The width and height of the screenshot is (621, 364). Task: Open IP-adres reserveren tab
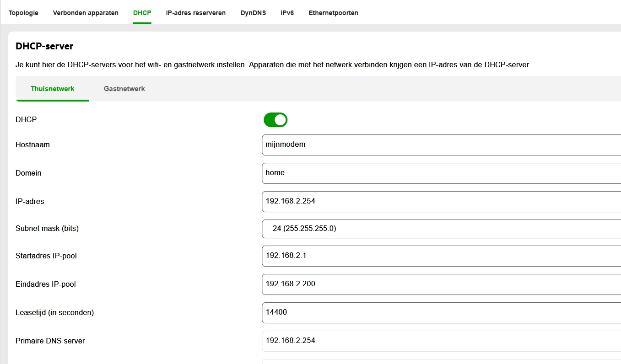pos(196,13)
